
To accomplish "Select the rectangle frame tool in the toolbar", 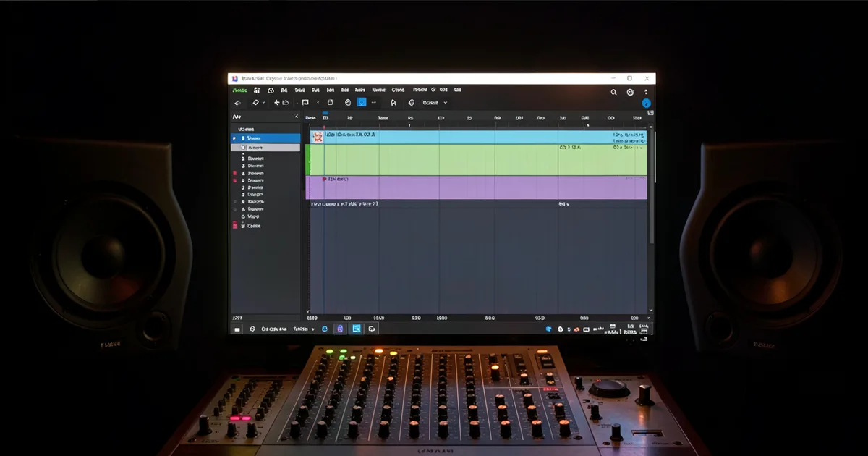I will click(305, 103).
